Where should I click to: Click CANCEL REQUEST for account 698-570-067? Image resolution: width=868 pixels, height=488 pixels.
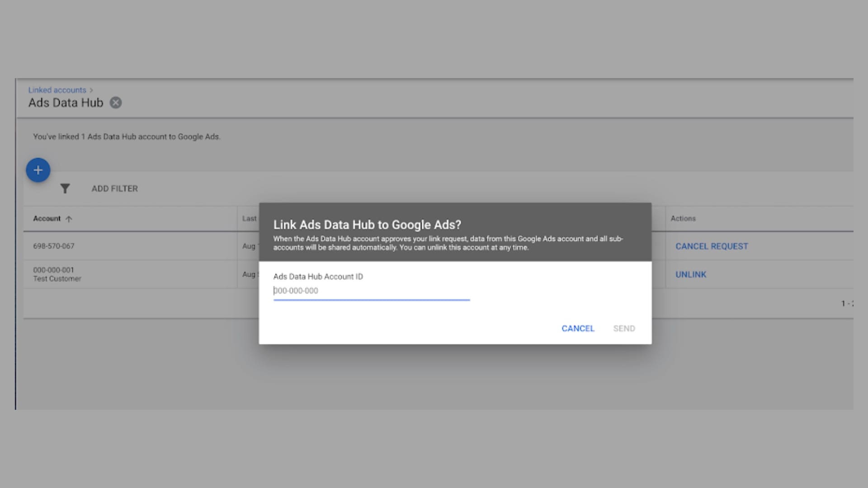712,246
